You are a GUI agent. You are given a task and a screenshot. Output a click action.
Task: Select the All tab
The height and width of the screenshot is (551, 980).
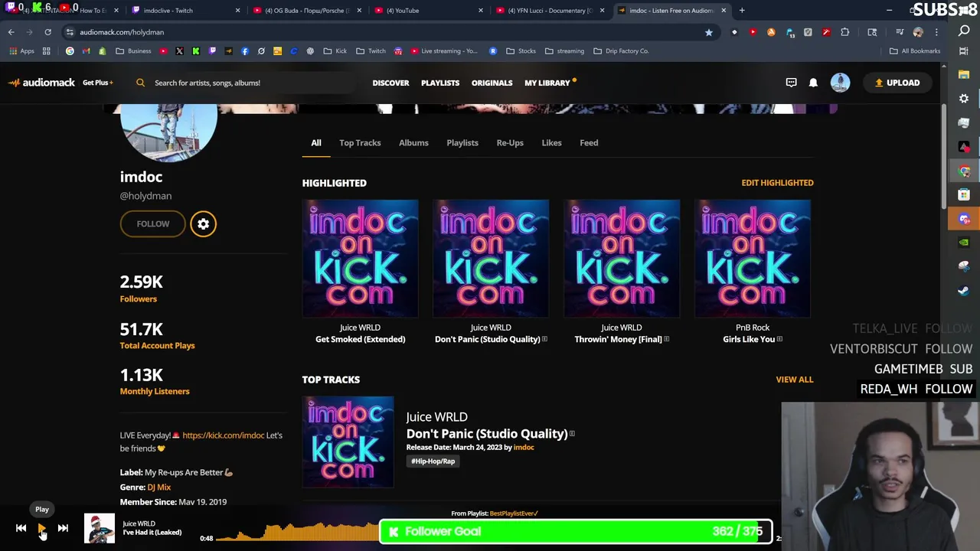tap(315, 142)
